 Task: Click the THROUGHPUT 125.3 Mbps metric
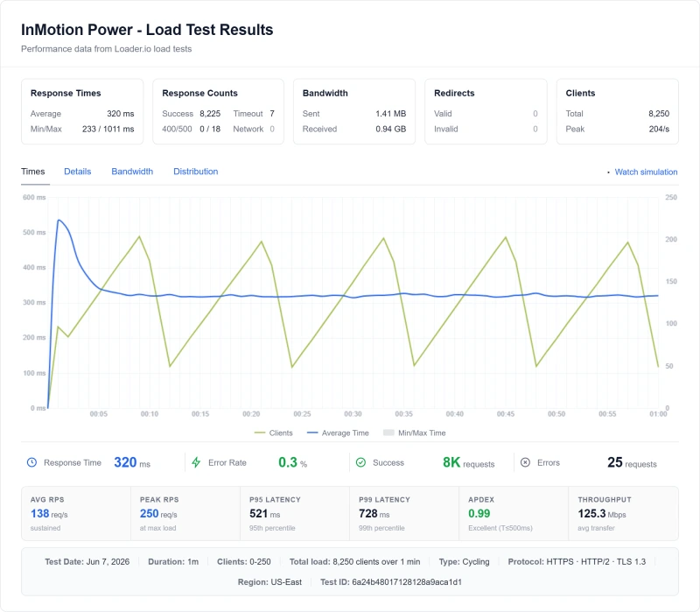tap(602, 514)
